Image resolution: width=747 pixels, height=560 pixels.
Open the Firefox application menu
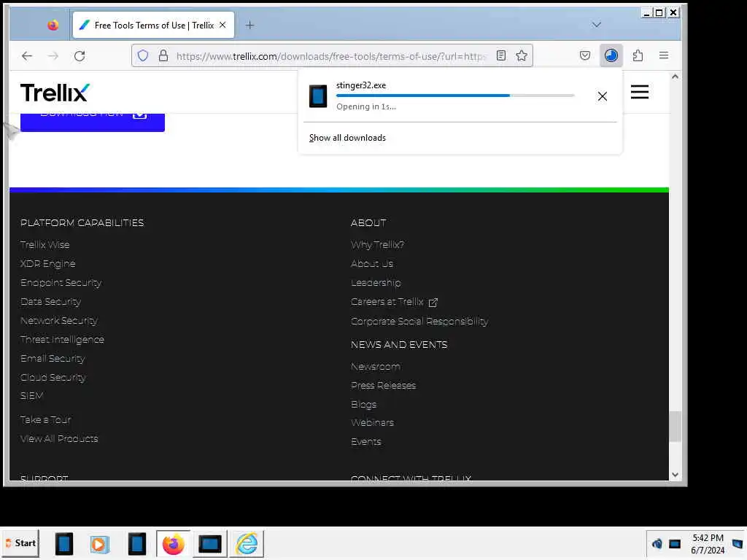[x=664, y=55]
